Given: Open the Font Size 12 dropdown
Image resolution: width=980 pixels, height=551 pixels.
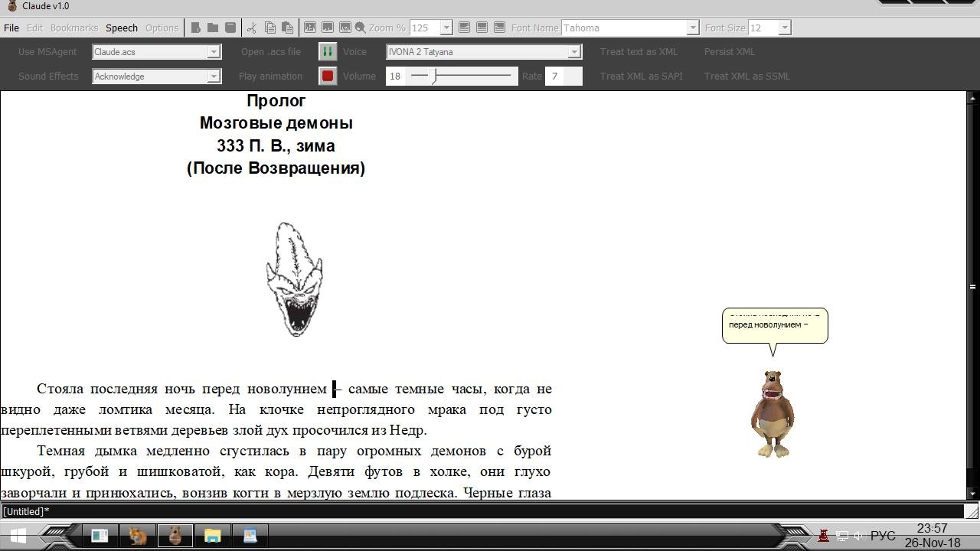Looking at the screenshot, I should pyautogui.click(x=784, y=28).
